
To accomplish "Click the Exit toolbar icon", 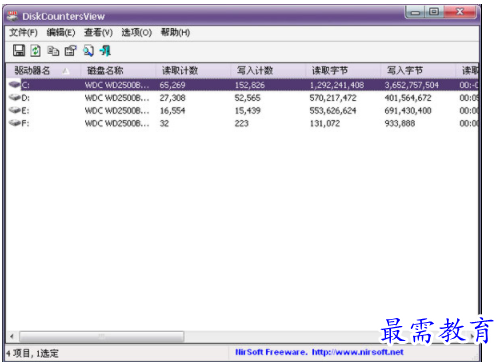I will (106, 51).
